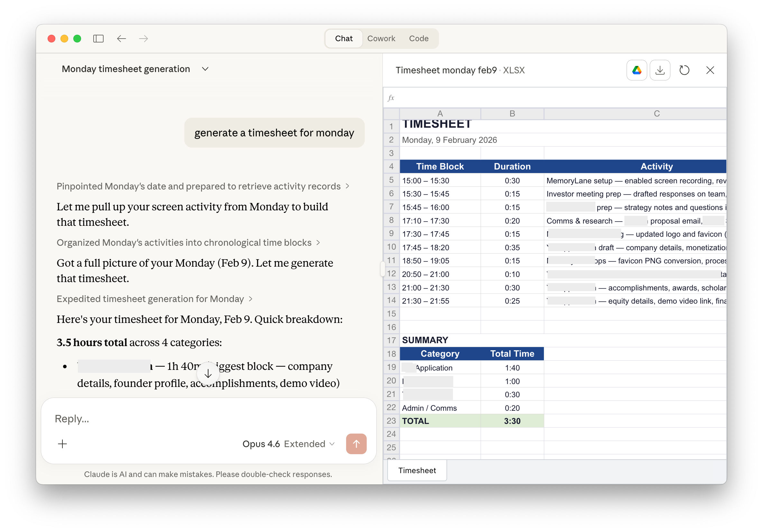
Task: Open the Opus 4.6 Extended model selector
Action: click(x=288, y=444)
